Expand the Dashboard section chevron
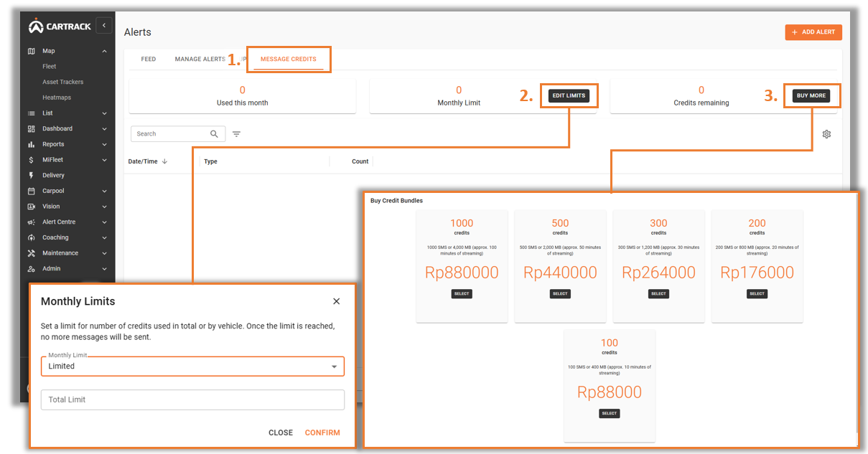The width and height of the screenshot is (868, 454). click(104, 129)
